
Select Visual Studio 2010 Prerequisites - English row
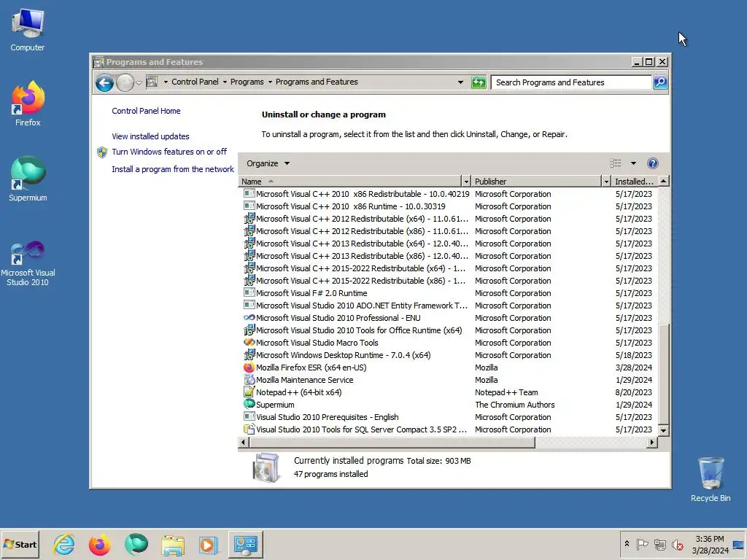pos(448,417)
